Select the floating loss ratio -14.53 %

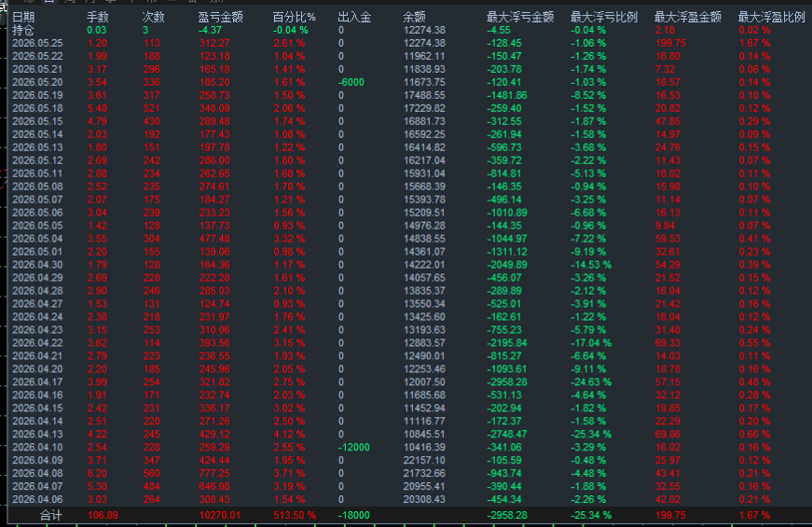coord(591,265)
